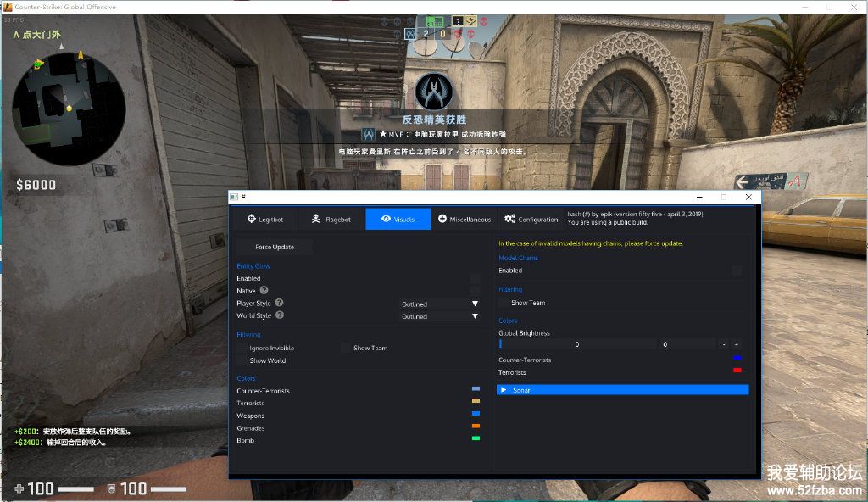The width and height of the screenshot is (868, 502).
Task: Click the $6000 money display
Action: pyautogui.click(x=36, y=185)
